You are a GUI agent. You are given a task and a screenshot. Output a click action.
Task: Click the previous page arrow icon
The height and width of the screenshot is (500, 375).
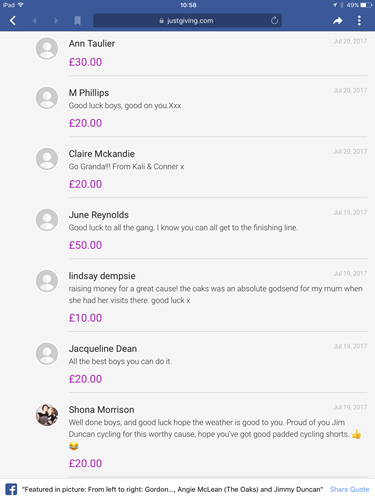click(34, 21)
